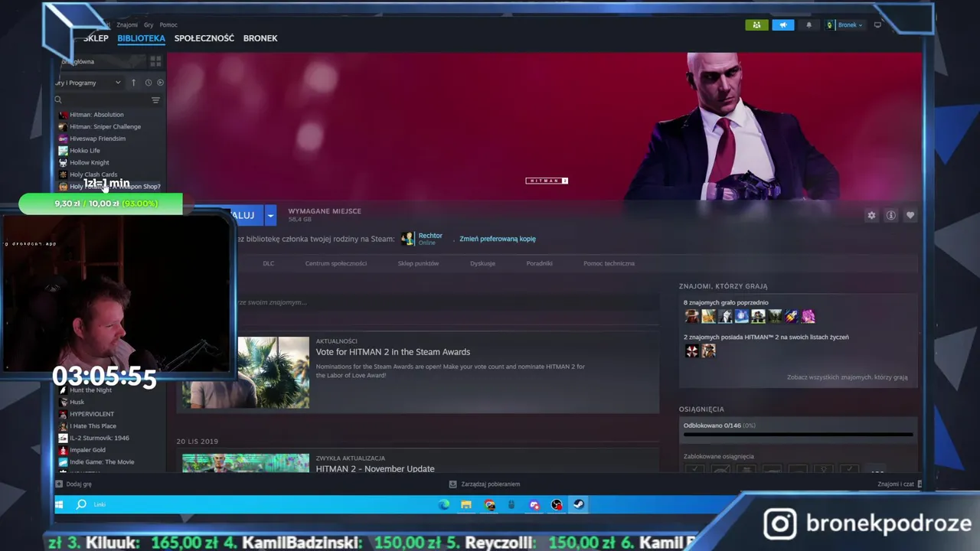Open game settings gear for HITMAN 2
980x551 pixels.
pyautogui.click(x=871, y=215)
